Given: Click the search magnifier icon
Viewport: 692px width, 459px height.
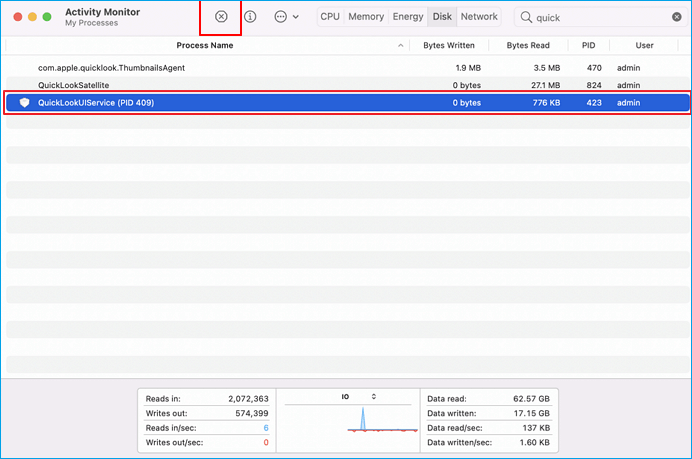Looking at the screenshot, I should (x=526, y=17).
